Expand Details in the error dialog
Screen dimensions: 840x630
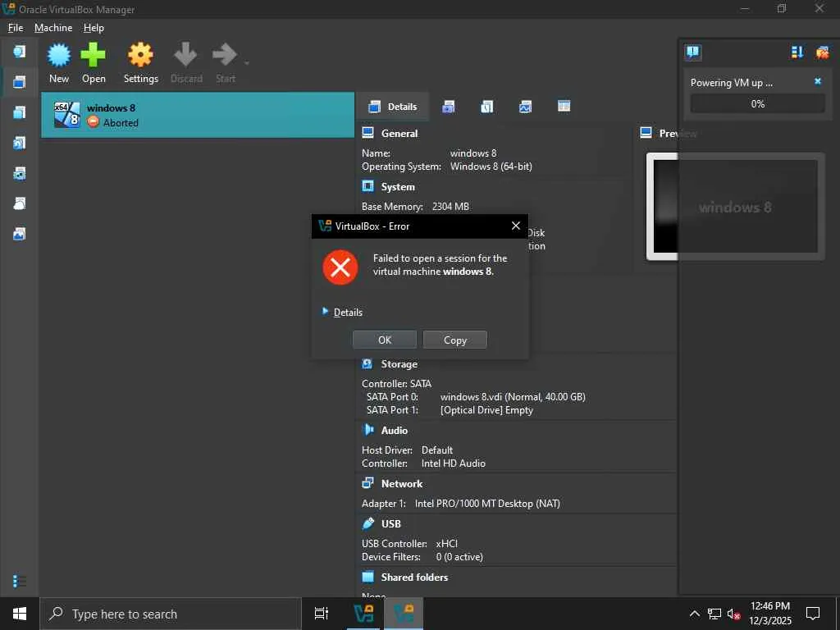(x=325, y=311)
